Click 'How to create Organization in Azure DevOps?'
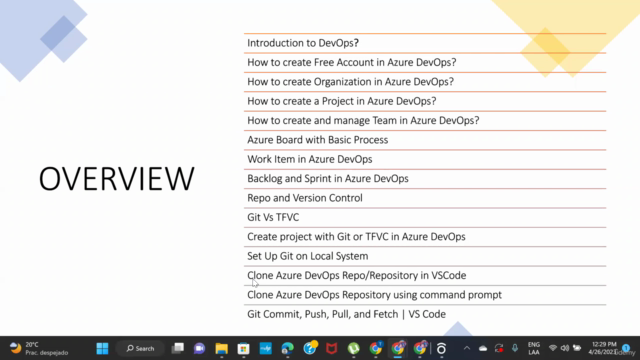This screenshot has height=360, width=640. [x=351, y=82]
